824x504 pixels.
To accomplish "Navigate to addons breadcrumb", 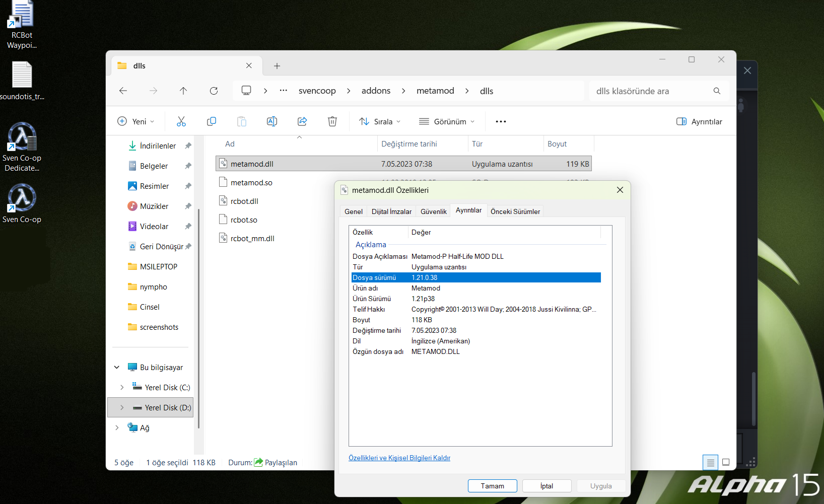I will point(376,91).
